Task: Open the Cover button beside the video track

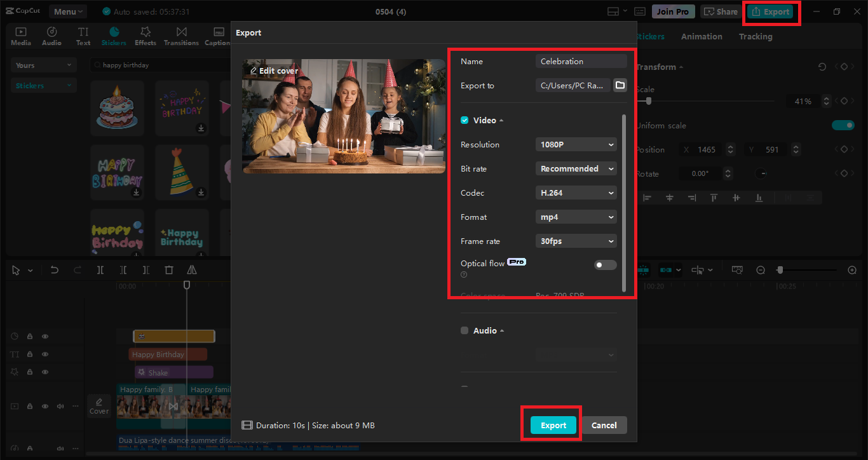Action: [99, 406]
